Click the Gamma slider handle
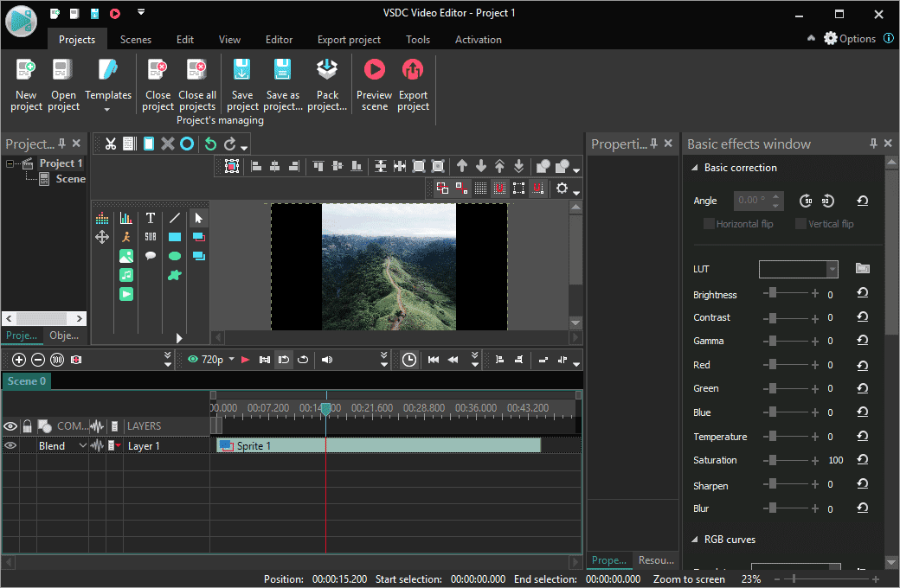Image resolution: width=900 pixels, height=588 pixels. click(773, 341)
